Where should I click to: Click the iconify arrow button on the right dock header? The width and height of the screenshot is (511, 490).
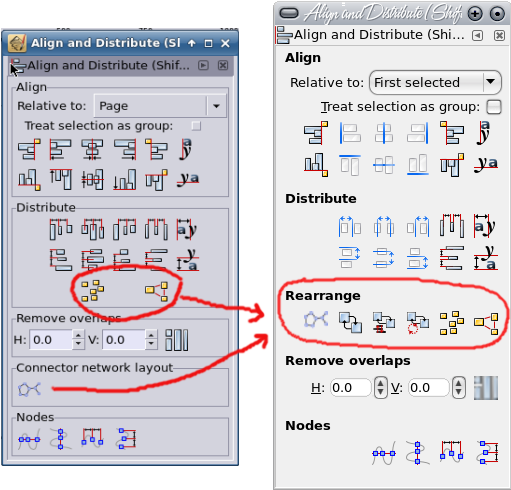click(477, 35)
